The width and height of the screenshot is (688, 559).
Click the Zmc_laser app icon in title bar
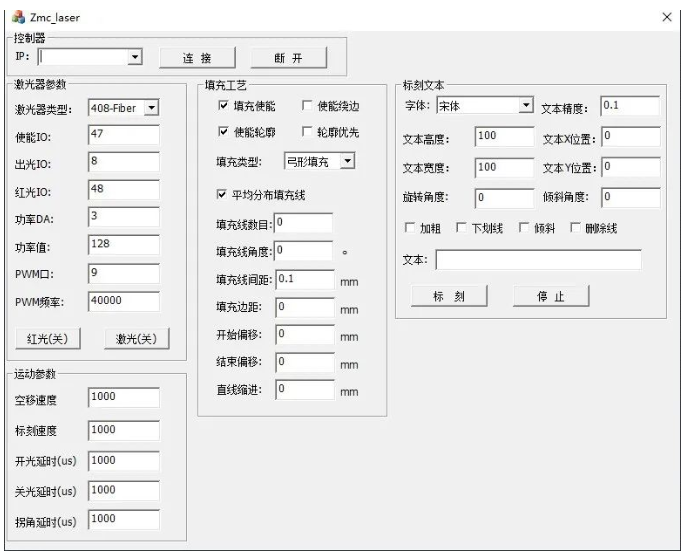click(18, 17)
